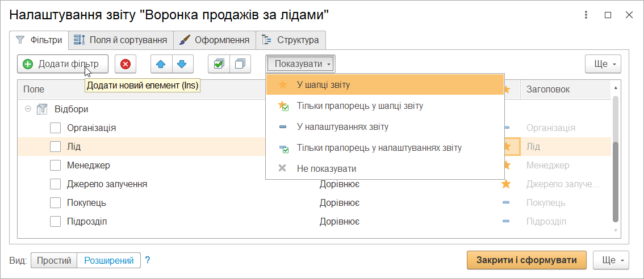Enable the Менеджер filter checkbox
This screenshot has height=279, width=644.
coord(56,166)
